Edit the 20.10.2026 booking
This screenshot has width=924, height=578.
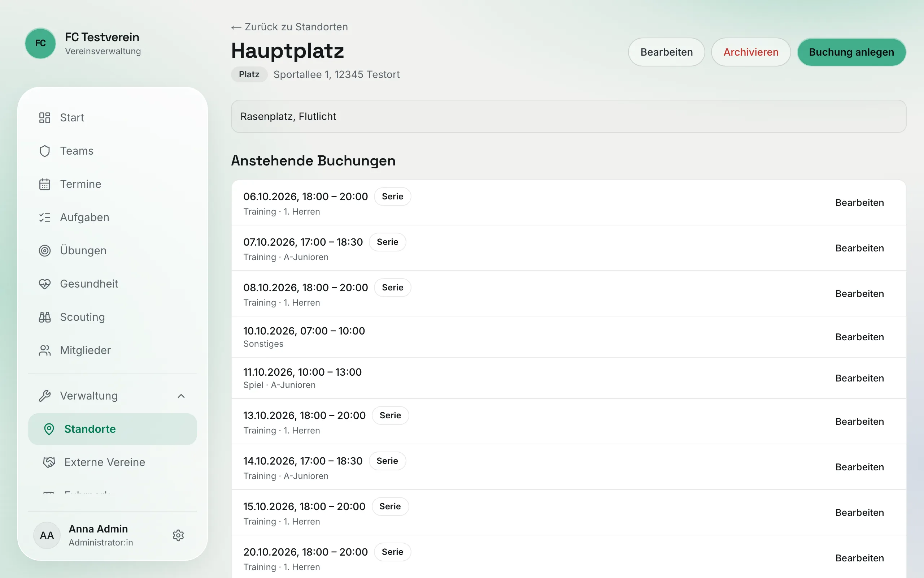click(859, 558)
